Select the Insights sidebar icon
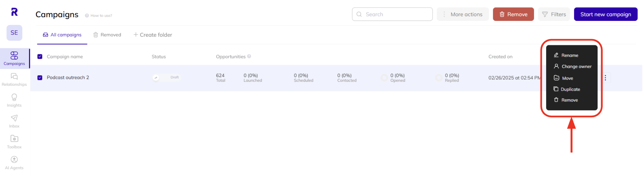Image resolution: width=644 pixels, height=174 pixels. pos(14,100)
